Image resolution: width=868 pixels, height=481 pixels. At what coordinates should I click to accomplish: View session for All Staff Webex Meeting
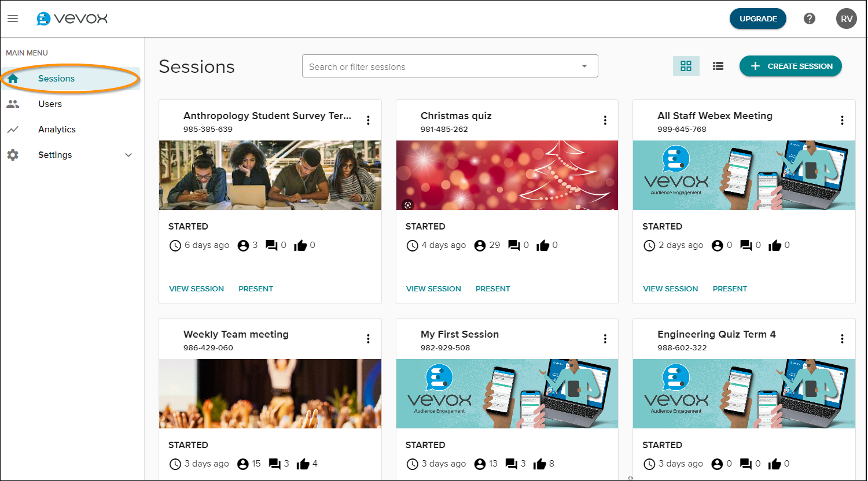pyautogui.click(x=671, y=288)
